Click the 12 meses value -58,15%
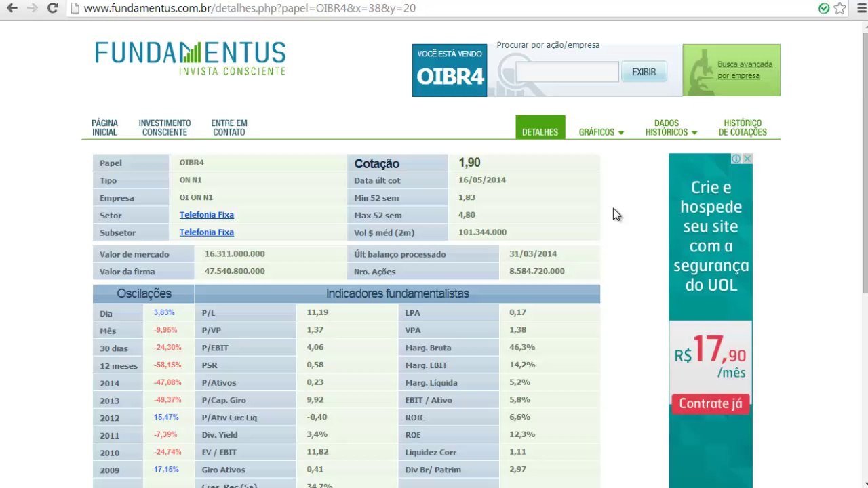The image size is (868, 488). 167,365
